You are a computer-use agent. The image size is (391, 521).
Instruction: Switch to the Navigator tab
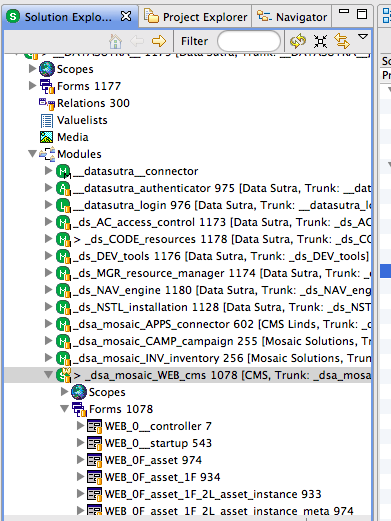click(x=292, y=17)
